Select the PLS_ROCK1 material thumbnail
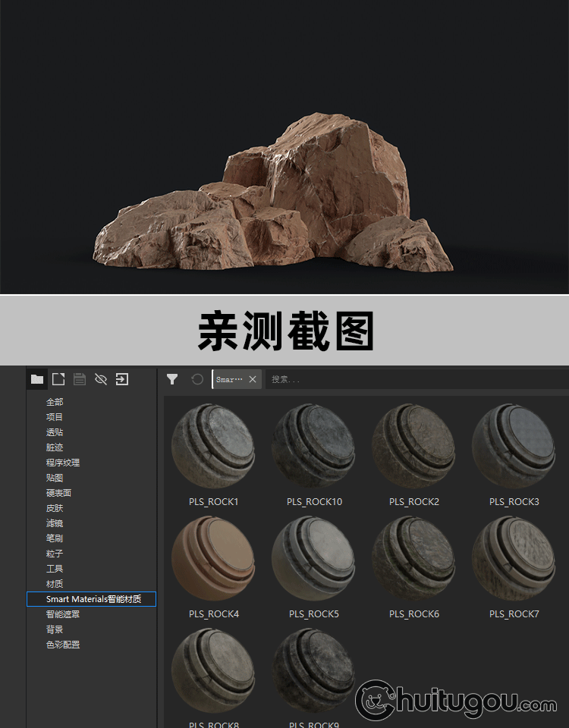 (213, 446)
